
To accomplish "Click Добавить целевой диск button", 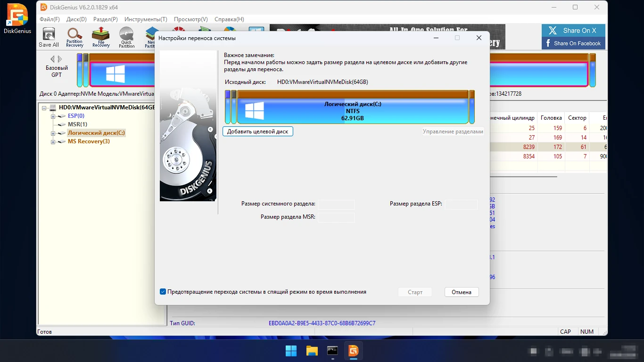I will tap(258, 132).
